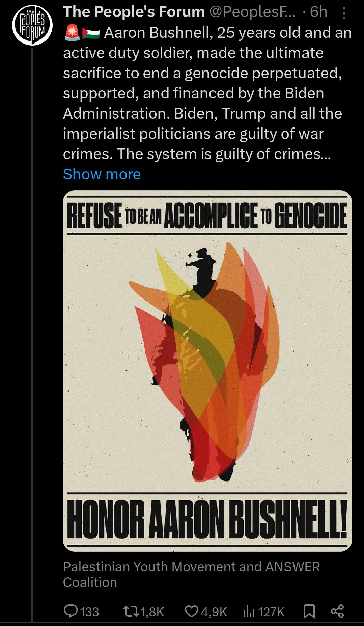The width and height of the screenshot is (364, 626).
Task: Open the Honor Aaron Bushnell poster image
Action: click(x=207, y=371)
